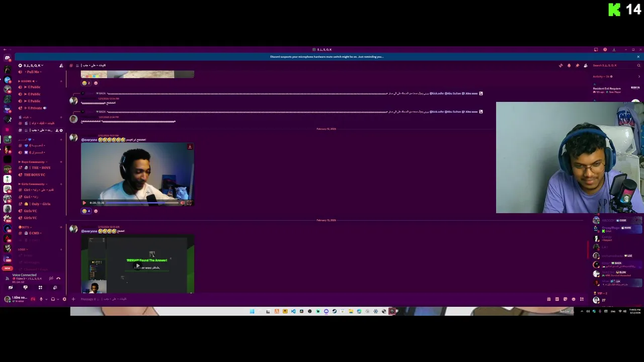
Task: Open Voice Connected connection details
Action: [25, 275]
